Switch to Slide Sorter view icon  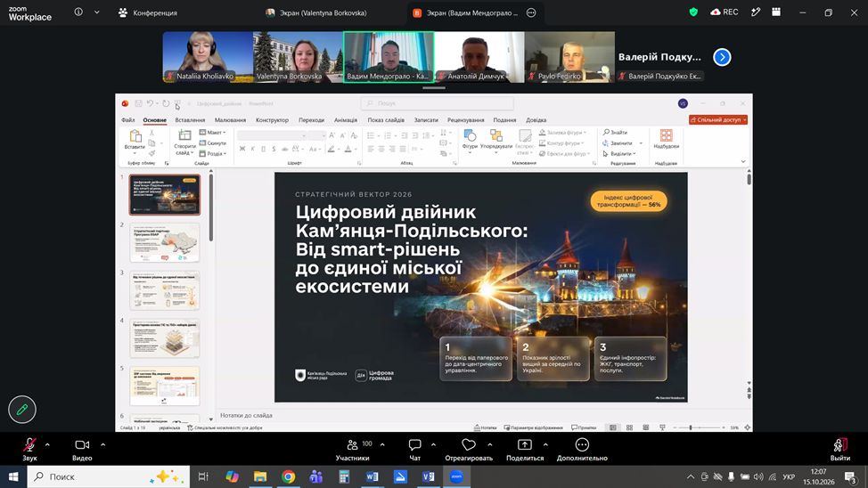click(x=629, y=427)
